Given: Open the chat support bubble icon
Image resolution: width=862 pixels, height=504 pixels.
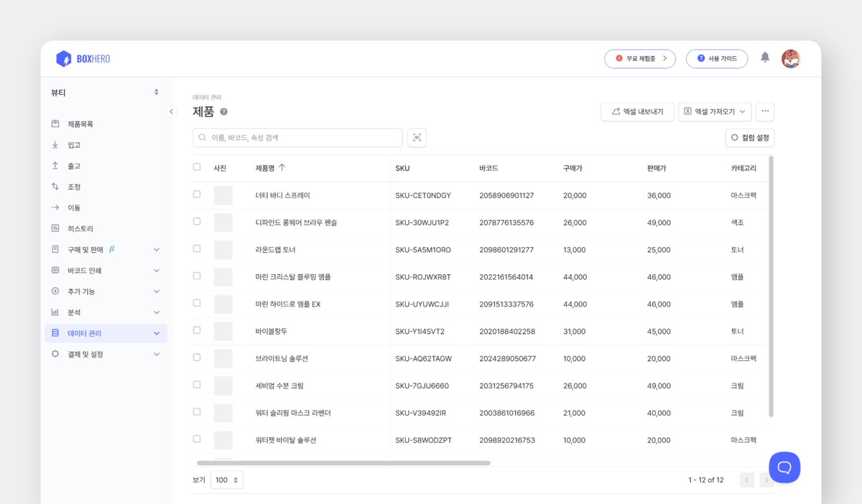Looking at the screenshot, I should 784,467.
